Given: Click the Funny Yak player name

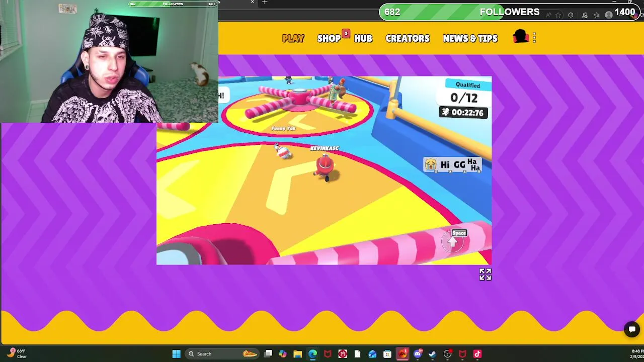Looking at the screenshot, I should click(283, 129).
